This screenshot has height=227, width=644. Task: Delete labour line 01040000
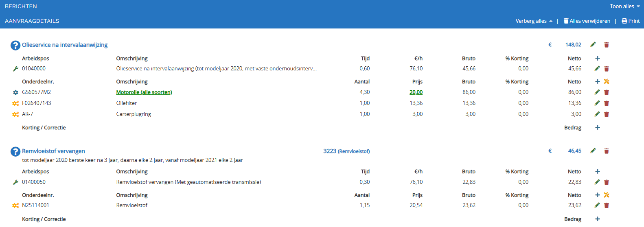pyautogui.click(x=607, y=69)
